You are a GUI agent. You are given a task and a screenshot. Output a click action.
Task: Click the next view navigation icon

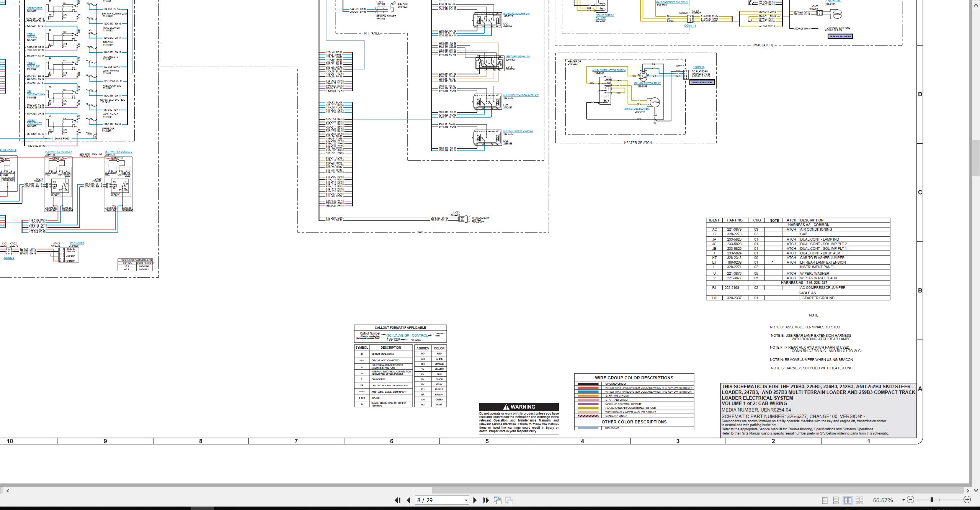509,500
